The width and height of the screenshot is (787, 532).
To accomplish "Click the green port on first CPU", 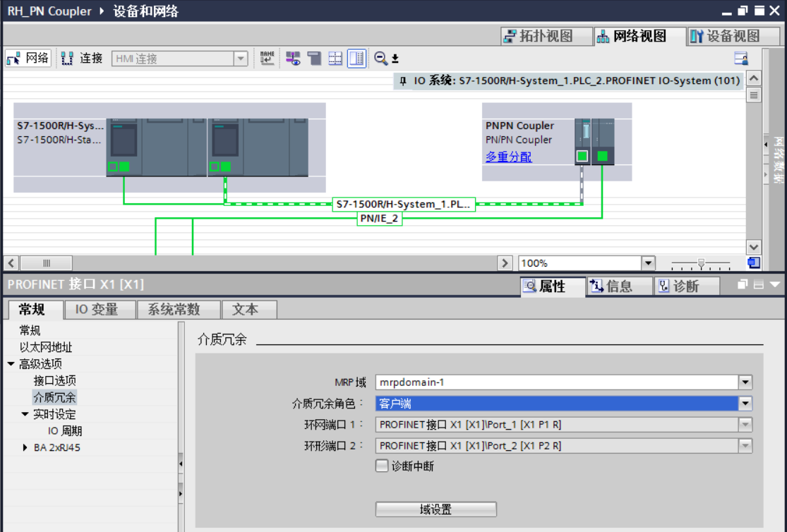I will 124,167.
